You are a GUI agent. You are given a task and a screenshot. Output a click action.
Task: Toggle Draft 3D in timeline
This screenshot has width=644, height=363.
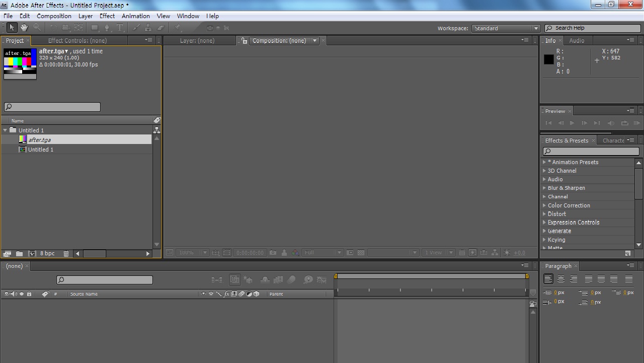click(x=248, y=279)
